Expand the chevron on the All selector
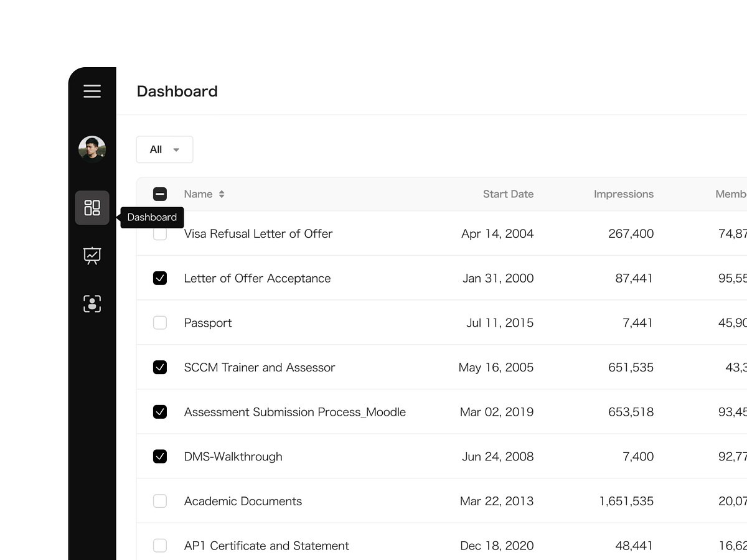The image size is (747, 560). (176, 149)
